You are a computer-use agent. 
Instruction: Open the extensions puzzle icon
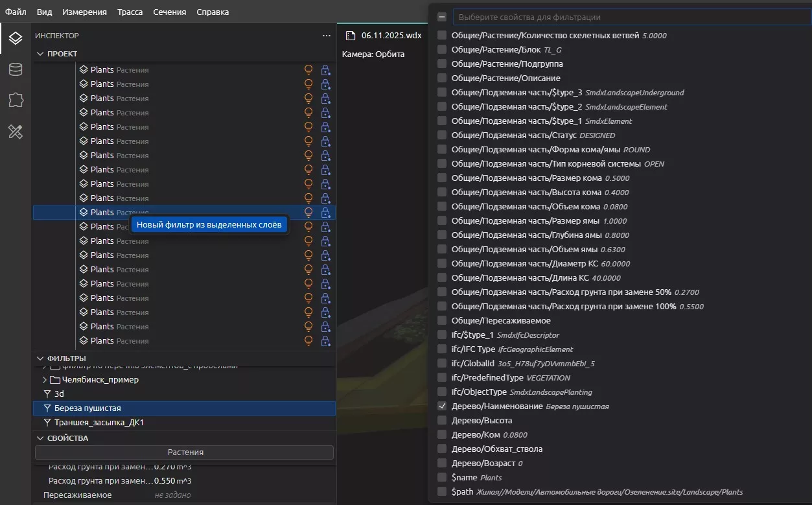[x=16, y=100]
